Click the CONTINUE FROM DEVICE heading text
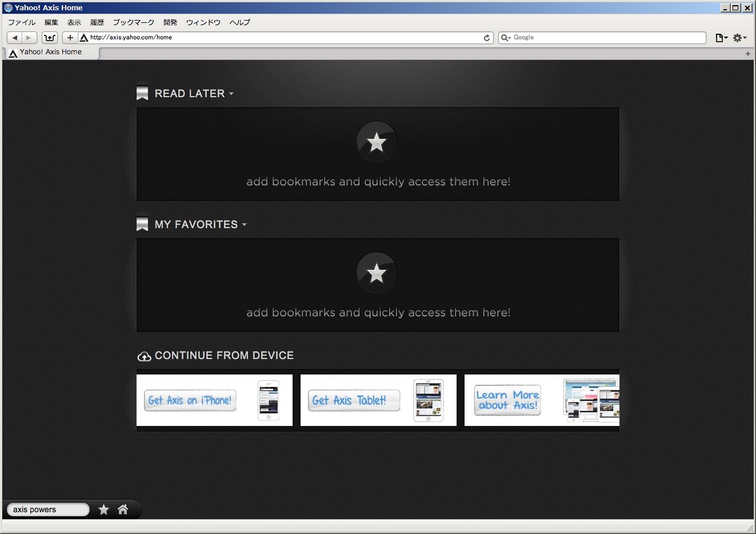This screenshot has width=756, height=534. (224, 356)
